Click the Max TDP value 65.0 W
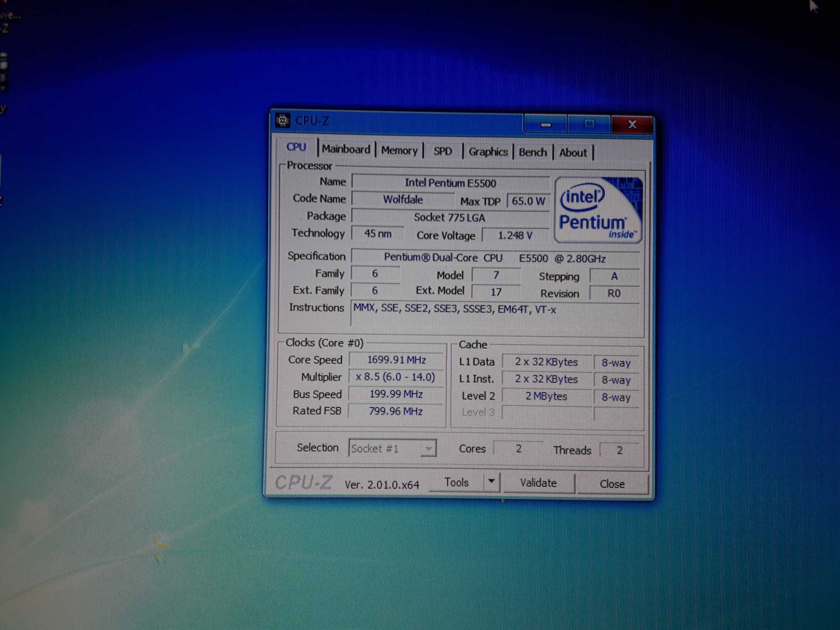This screenshot has width=840, height=630. [x=528, y=201]
